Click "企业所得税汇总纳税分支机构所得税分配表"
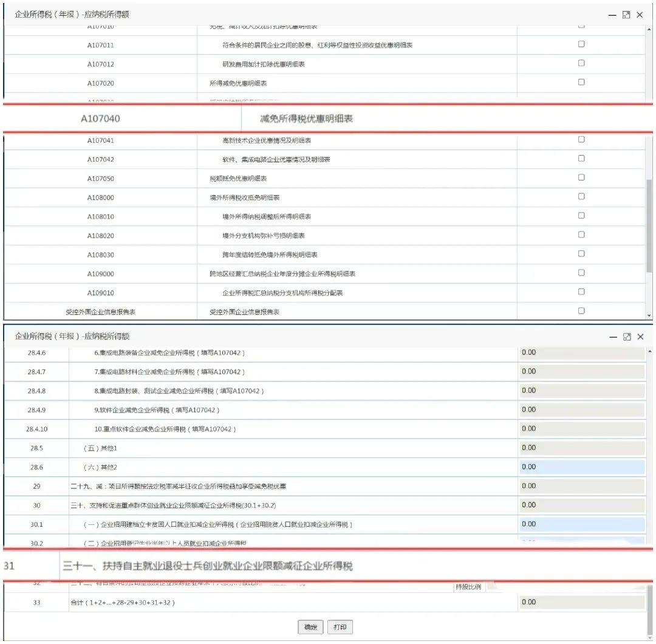656x644 pixels. click(282, 293)
